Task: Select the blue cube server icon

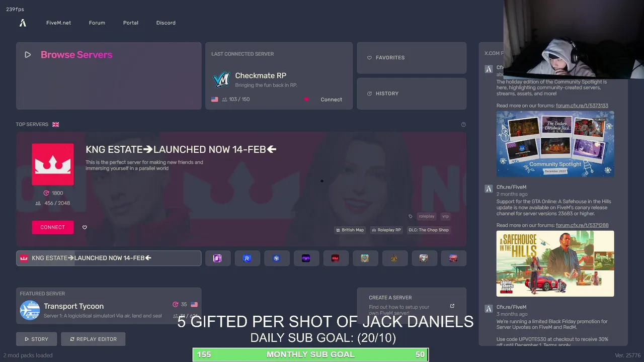Action: 276,258
